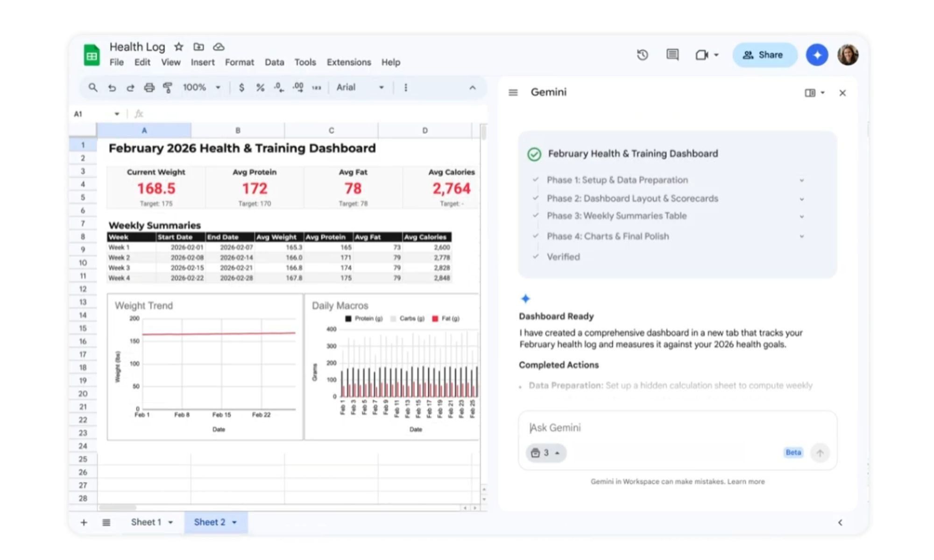
Task: Expand Phase 1: Setup & Data Preparation
Action: coord(802,180)
